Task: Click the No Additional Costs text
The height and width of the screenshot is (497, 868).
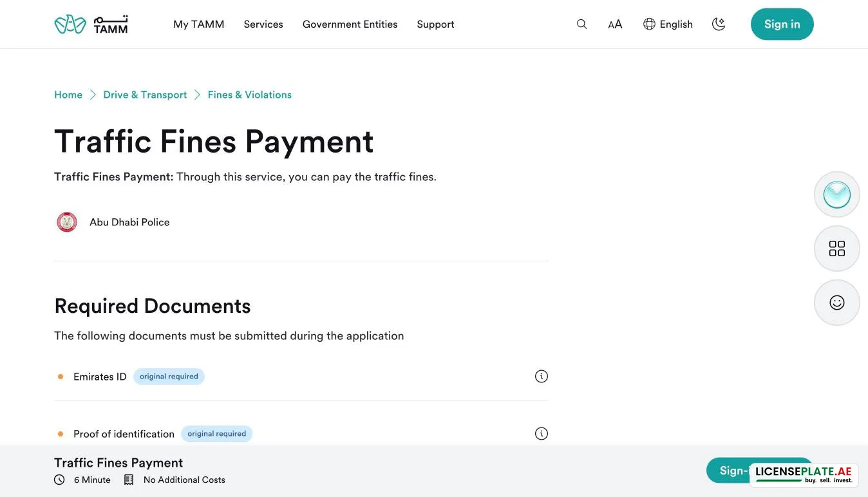Action: 184,480
